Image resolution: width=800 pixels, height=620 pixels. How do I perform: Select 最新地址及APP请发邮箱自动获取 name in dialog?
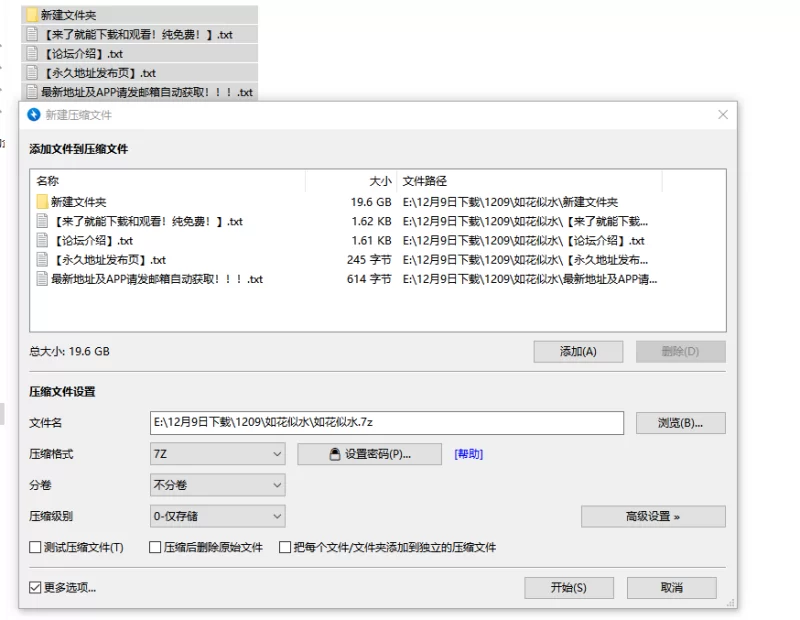point(157,279)
